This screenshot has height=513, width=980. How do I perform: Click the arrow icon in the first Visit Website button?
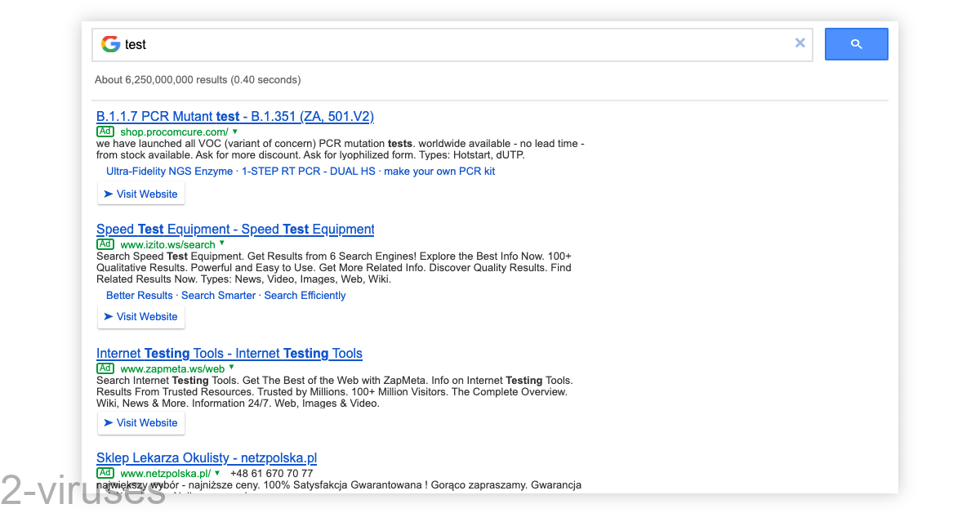[x=110, y=194]
